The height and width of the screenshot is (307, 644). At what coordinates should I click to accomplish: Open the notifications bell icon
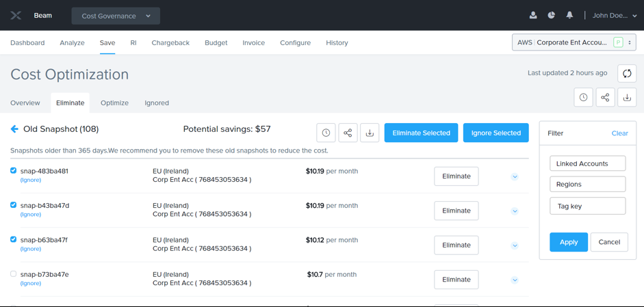pos(569,15)
